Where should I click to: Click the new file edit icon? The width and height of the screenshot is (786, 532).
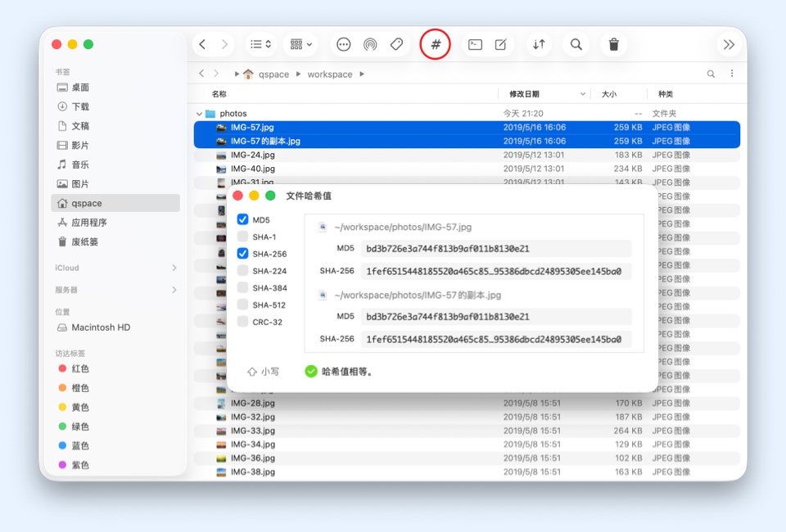501,45
